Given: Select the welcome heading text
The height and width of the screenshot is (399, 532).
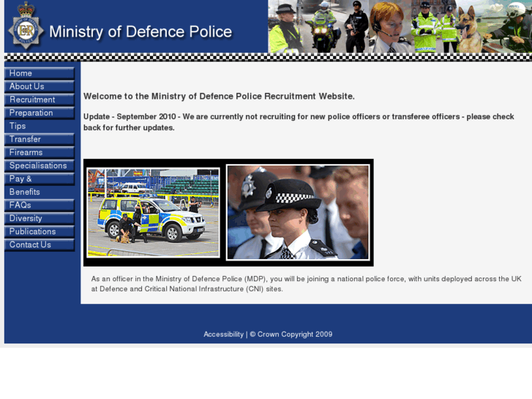Looking at the screenshot, I should point(220,97).
